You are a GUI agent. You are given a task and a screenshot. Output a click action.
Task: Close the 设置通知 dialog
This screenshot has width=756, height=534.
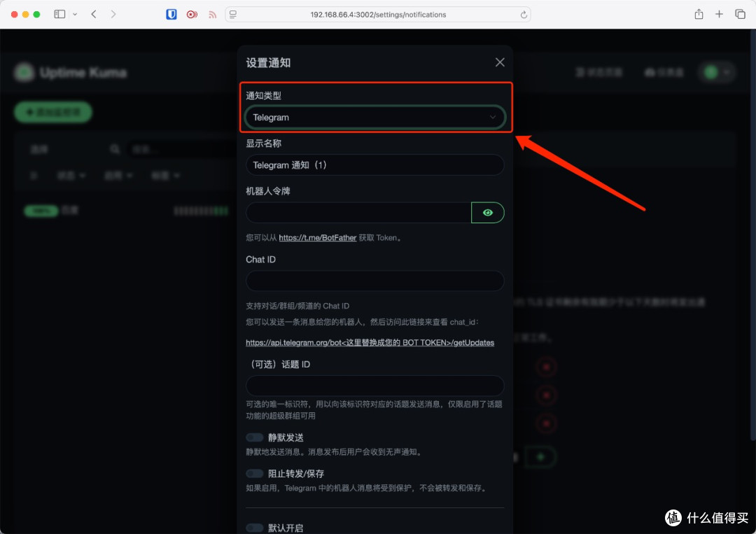(x=500, y=62)
